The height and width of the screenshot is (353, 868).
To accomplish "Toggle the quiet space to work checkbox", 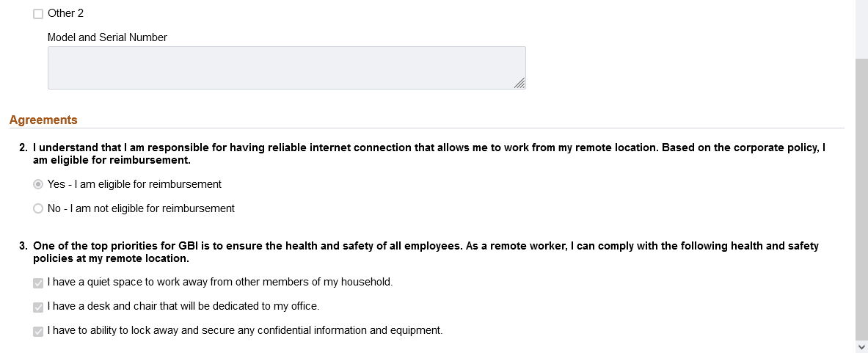I will [38, 283].
